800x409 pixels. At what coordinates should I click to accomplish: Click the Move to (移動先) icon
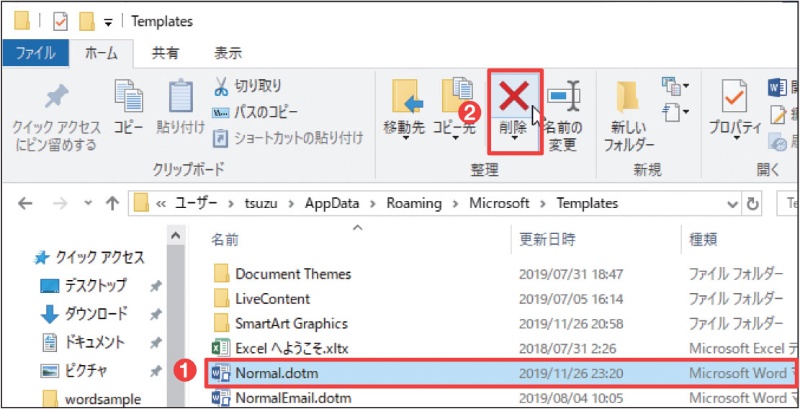coord(404,98)
